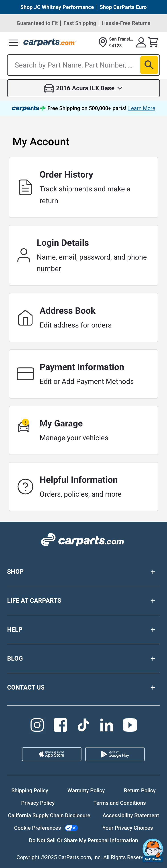Expand the CONTACT US footer section
Screen dimensions: 167x868
[153, 687]
